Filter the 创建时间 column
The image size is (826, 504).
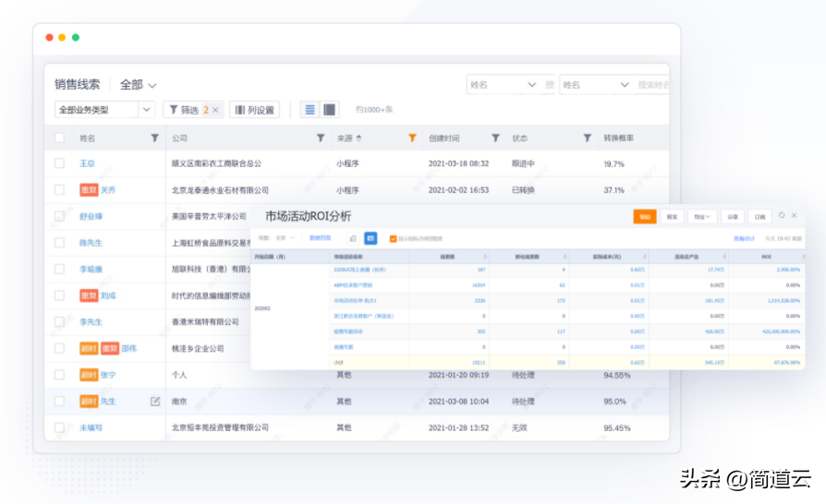point(496,138)
